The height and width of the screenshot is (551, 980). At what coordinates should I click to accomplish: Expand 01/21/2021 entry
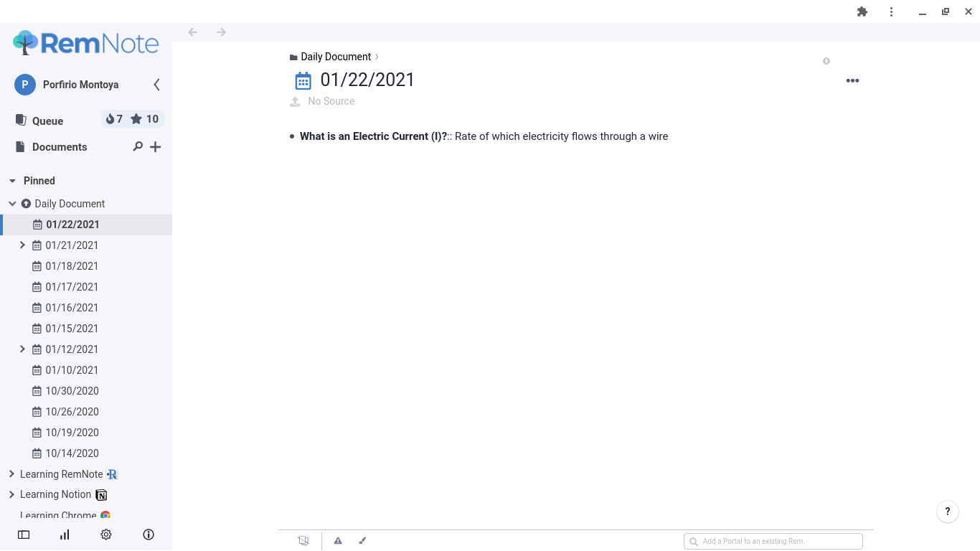coord(22,245)
